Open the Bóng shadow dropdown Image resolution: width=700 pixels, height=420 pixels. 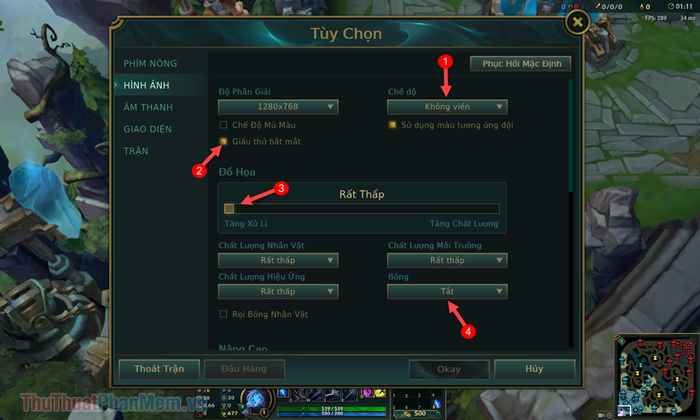pyautogui.click(x=447, y=291)
